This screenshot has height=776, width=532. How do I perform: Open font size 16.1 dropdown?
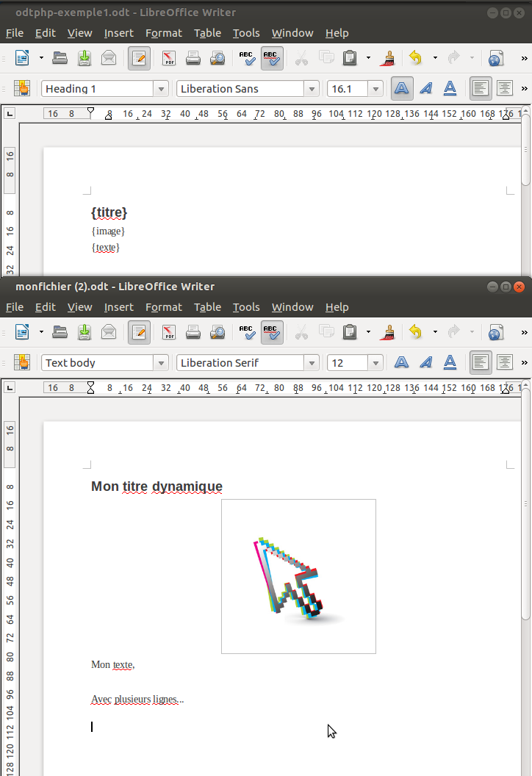(x=375, y=89)
